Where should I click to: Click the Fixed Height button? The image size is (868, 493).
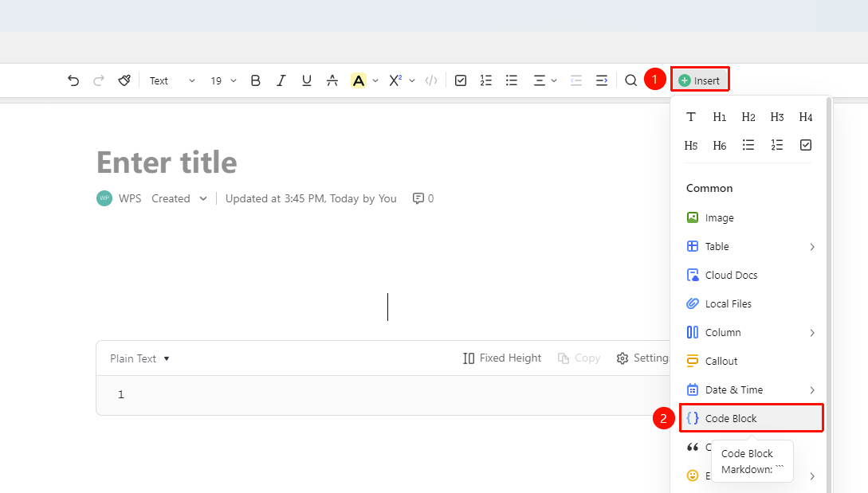pyautogui.click(x=502, y=358)
